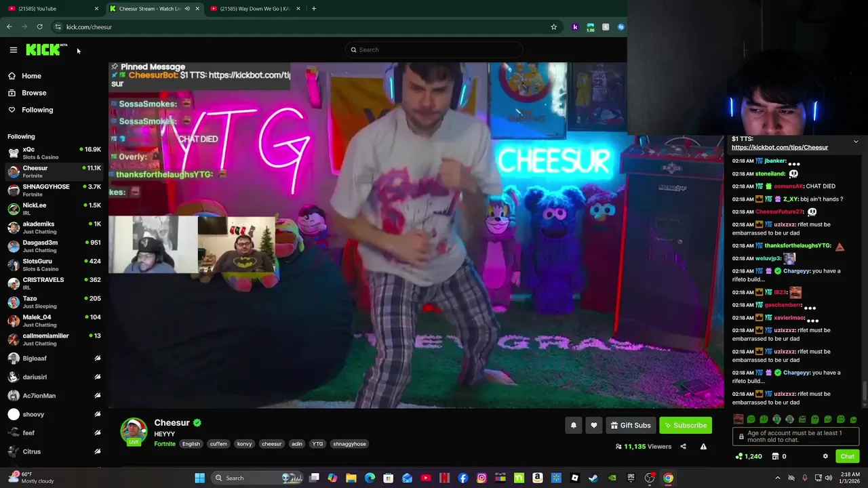
Task: Click the Gift Subs button
Action: (631, 425)
